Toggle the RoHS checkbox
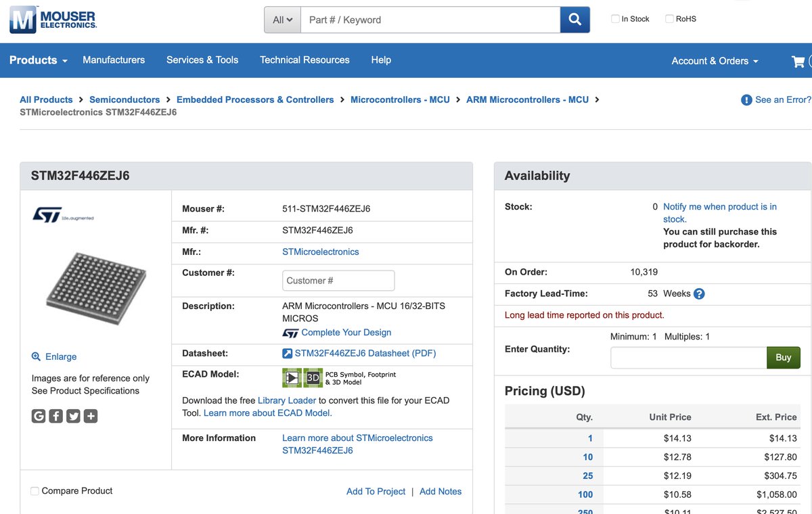 (669, 19)
